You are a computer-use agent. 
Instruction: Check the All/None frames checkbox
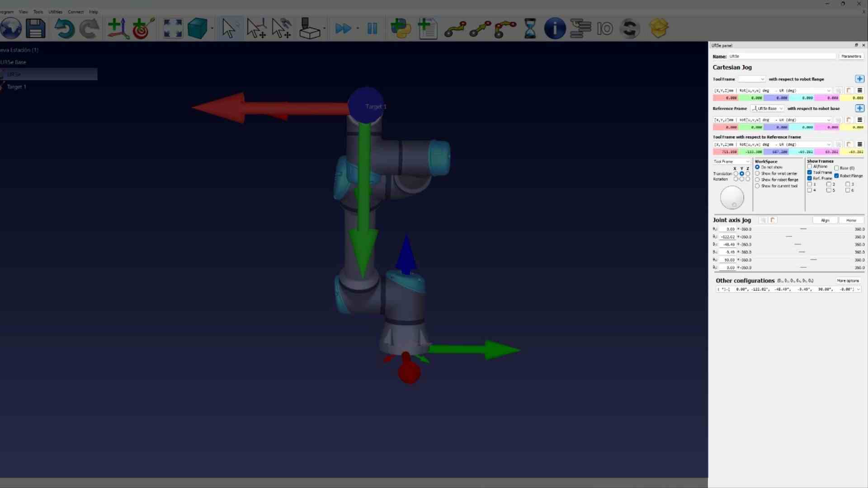point(810,166)
